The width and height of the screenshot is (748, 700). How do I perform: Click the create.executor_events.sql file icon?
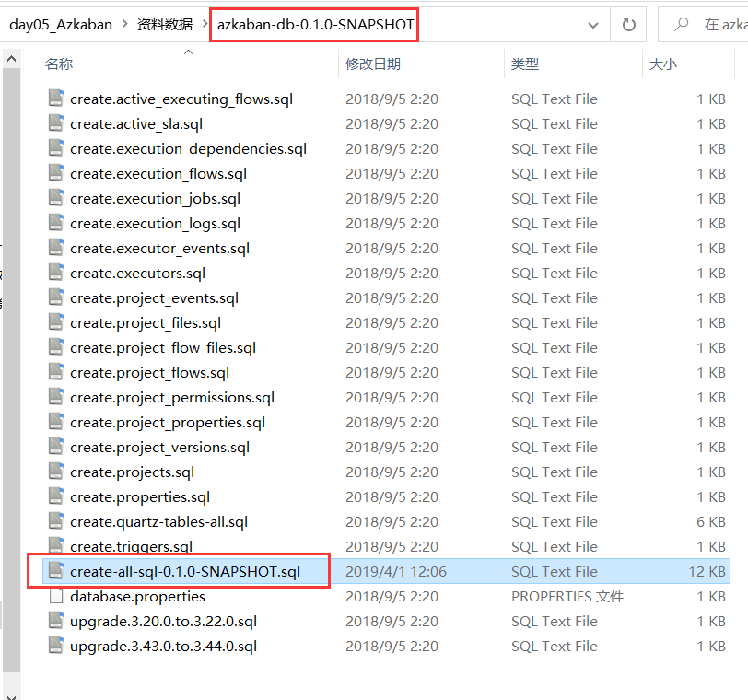(56, 247)
